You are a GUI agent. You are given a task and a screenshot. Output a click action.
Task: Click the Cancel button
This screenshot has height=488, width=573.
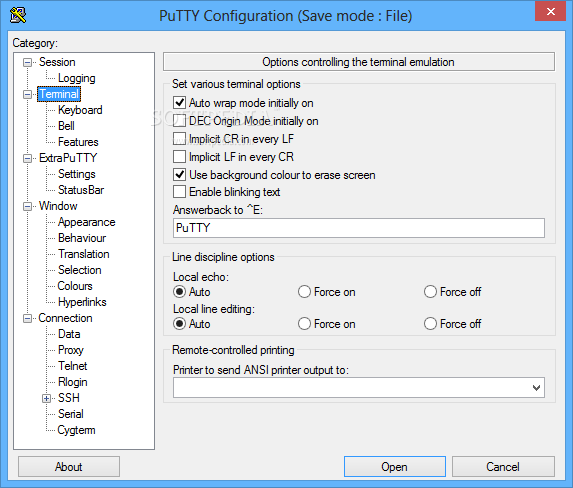(x=503, y=466)
